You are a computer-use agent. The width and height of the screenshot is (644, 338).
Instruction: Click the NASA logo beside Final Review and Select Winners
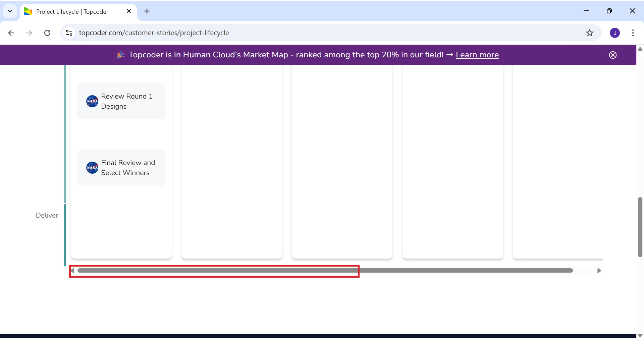(x=92, y=168)
